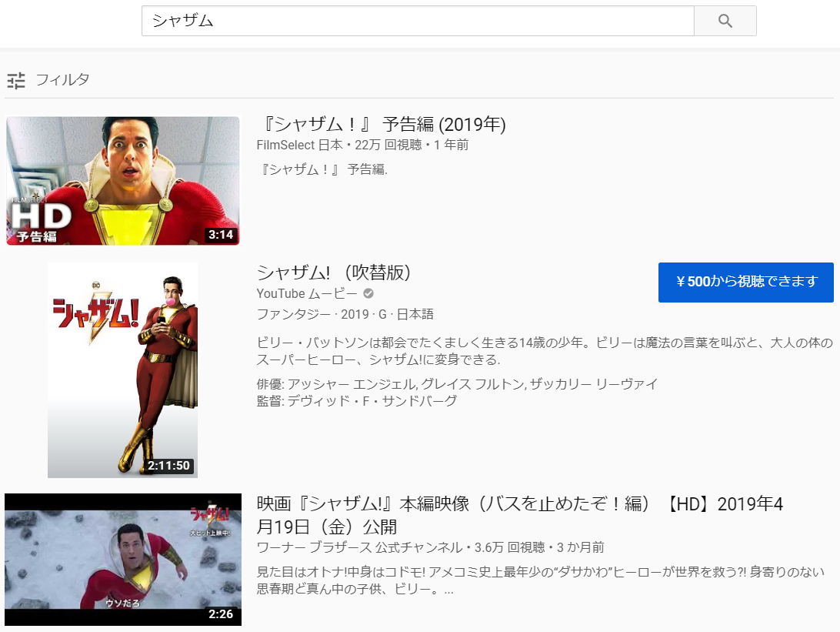Viewport: 840px width, 632px height.
Task: Open the シャザム! (吹替版) title
Action: 334,273
